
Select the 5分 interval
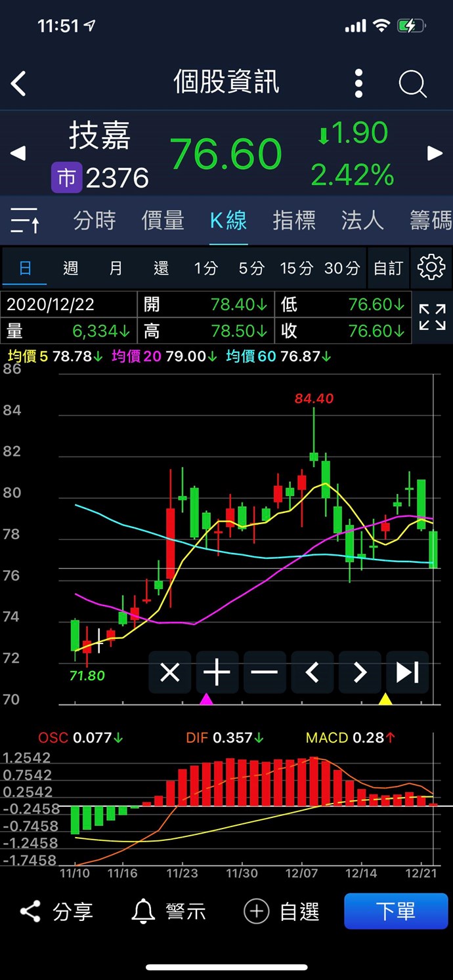(x=251, y=268)
